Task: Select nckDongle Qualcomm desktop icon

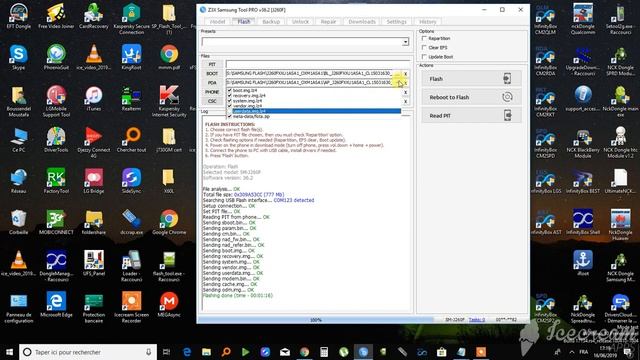Action: pos(583,19)
